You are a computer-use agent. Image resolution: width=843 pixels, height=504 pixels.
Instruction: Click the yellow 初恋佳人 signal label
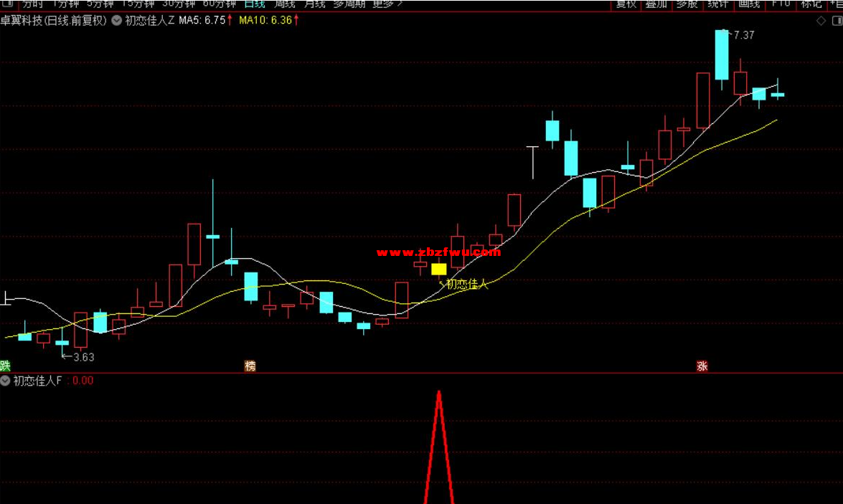coord(467,284)
